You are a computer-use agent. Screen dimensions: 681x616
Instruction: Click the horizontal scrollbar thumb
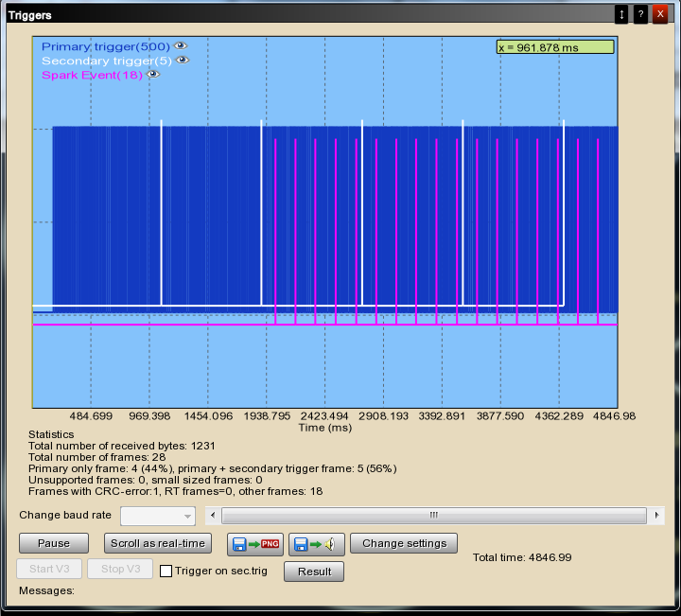pos(433,516)
